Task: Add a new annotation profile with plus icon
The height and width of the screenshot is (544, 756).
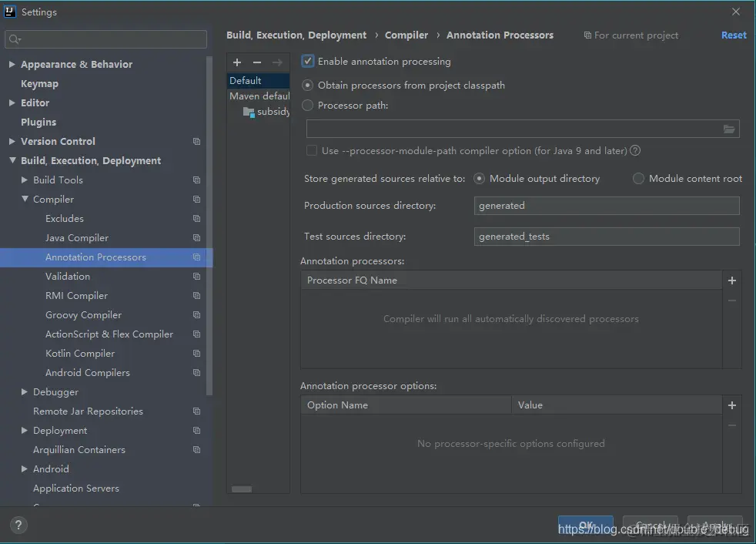Action: pyautogui.click(x=237, y=62)
